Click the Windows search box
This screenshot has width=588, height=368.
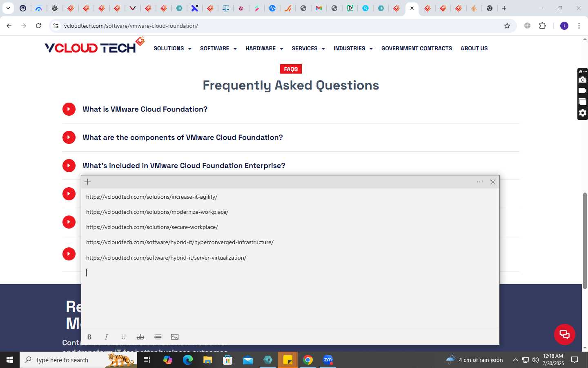78,360
